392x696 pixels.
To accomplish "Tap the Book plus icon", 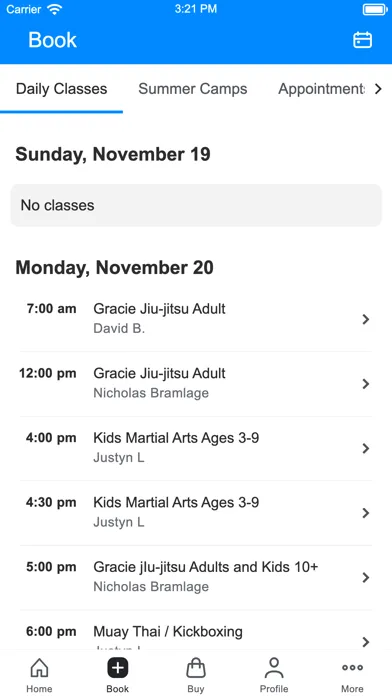I will tap(118, 668).
